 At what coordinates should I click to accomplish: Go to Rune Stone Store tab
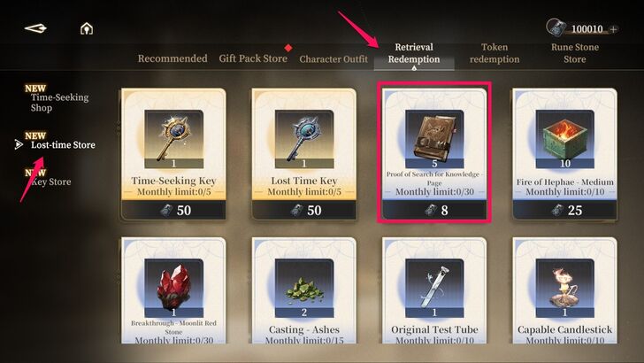(x=575, y=53)
